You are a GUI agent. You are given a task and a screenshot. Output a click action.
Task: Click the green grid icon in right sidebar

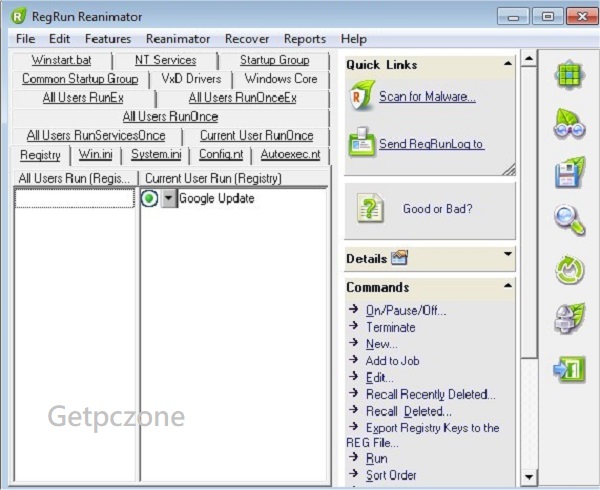(x=570, y=75)
